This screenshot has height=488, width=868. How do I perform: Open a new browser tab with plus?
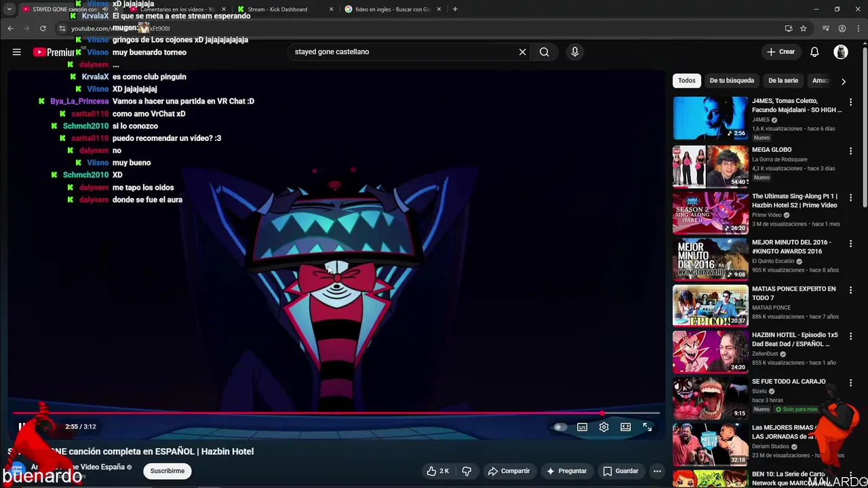[x=455, y=9]
